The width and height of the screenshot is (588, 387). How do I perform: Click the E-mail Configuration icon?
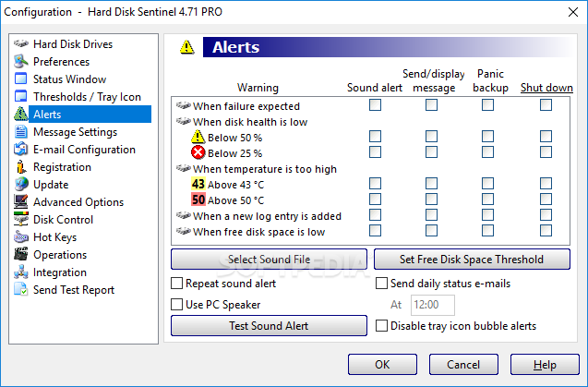[21, 150]
